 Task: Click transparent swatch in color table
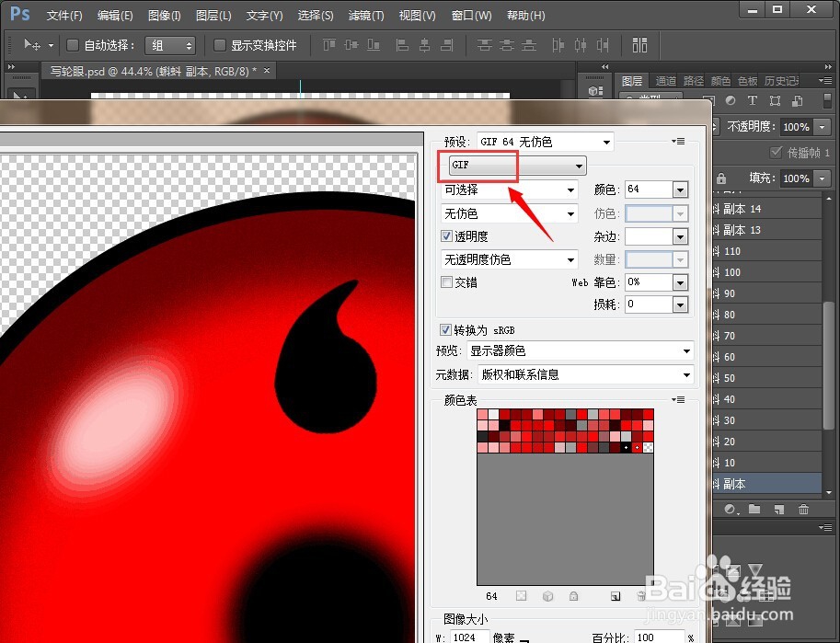648,447
